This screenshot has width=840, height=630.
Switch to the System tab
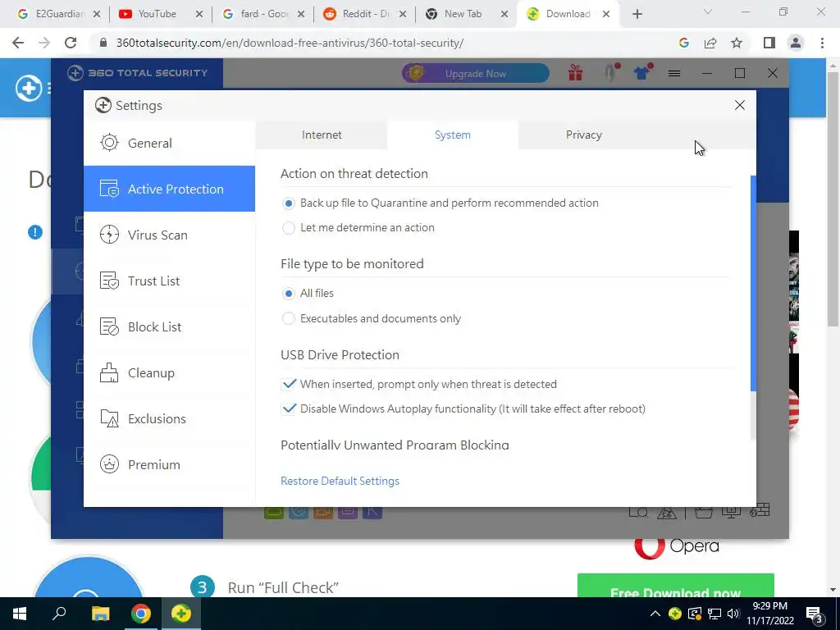pyautogui.click(x=453, y=135)
